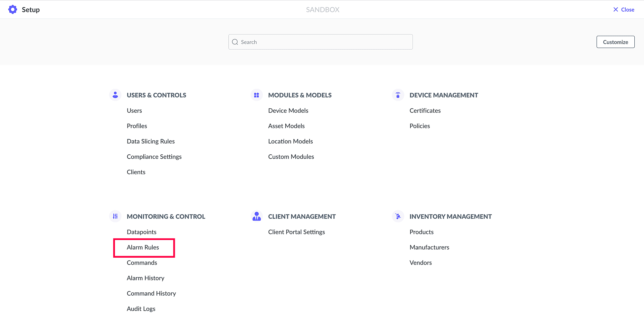Screen dimensions: 644x323
Task: Click the Users & Controls person icon
Action: [x=115, y=95]
